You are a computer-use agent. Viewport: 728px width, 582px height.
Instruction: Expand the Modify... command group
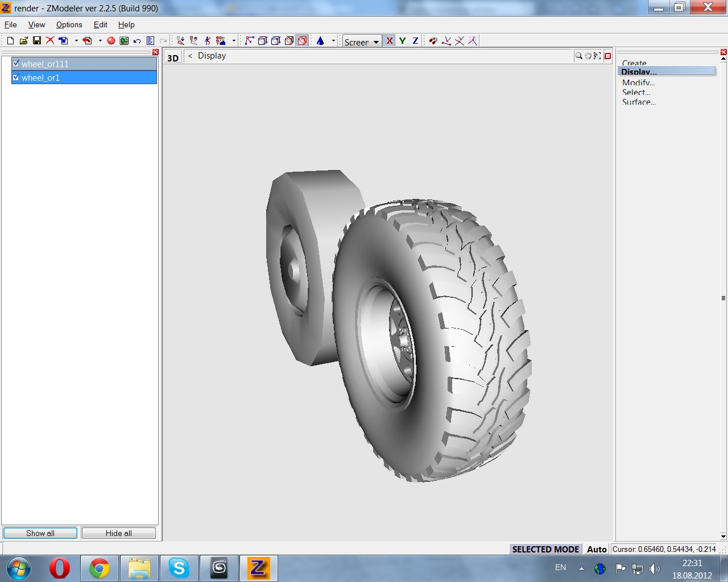coord(638,82)
